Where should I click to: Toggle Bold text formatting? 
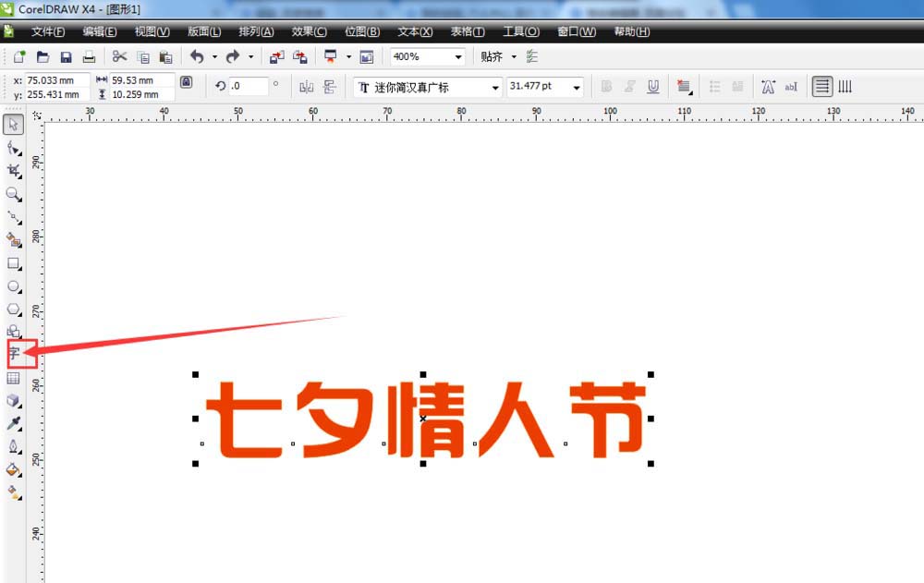(606, 87)
